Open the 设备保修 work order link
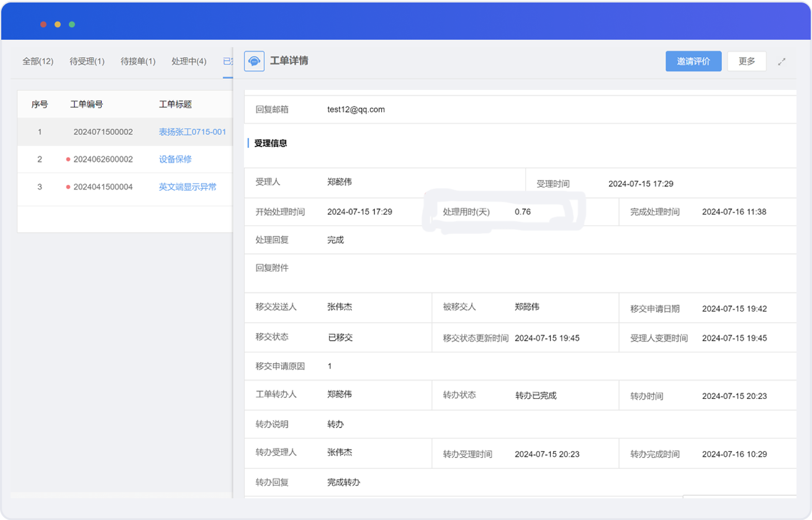 click(x=175, y=159)
